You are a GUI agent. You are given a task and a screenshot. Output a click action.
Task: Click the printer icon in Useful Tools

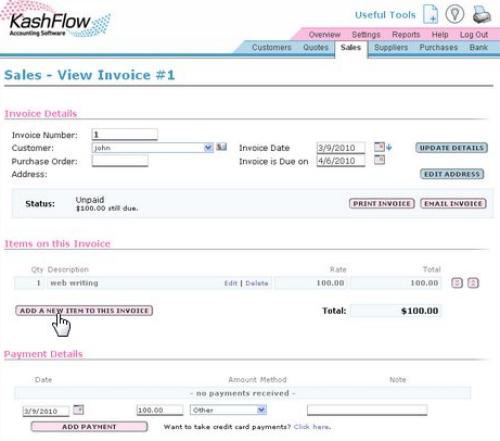(482, 15)
